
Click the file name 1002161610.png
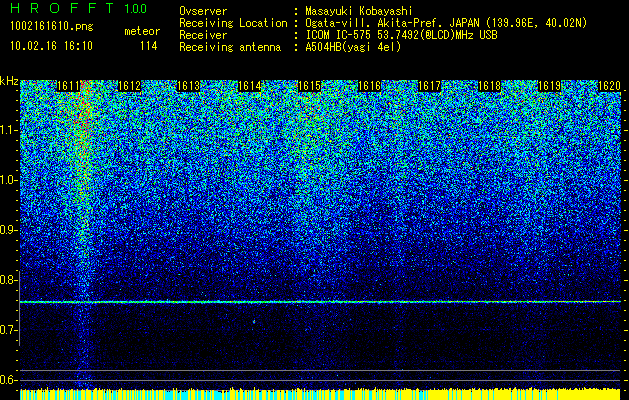(52, 26)
